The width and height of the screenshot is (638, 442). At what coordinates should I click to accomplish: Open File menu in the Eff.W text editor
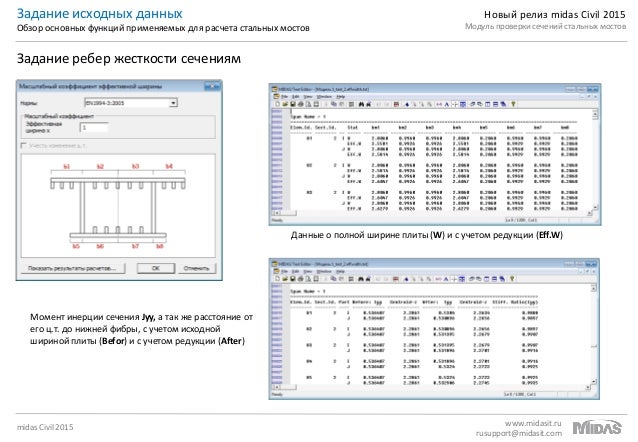[x=284, y=96]
